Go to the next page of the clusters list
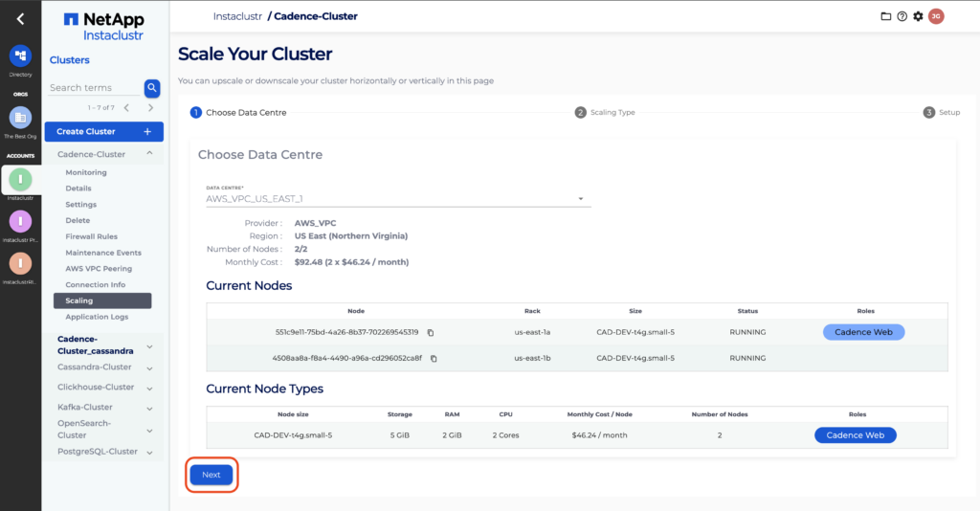Image resolution: width=980 pixels, height=511 pixels. click(x=150, y=108)
